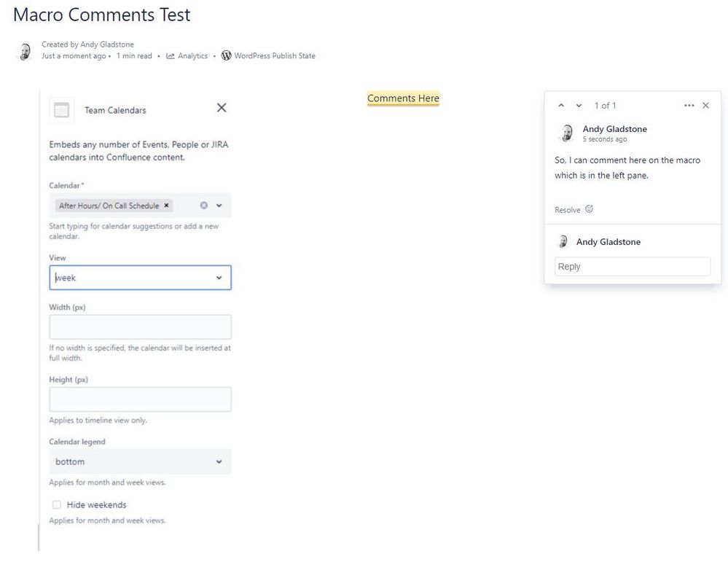728x578 pixels.
Task: Click the 1 of 1 comment counter
Action: point(605,106)
